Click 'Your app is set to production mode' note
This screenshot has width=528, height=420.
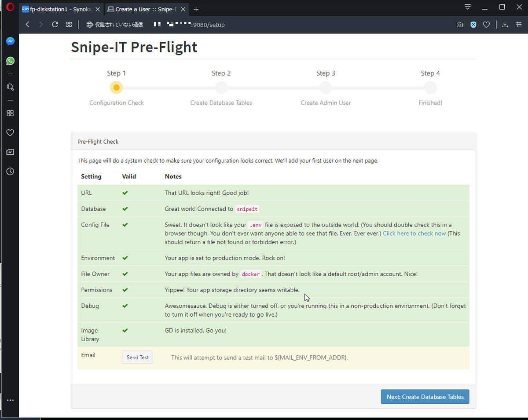tap(225, 258)
